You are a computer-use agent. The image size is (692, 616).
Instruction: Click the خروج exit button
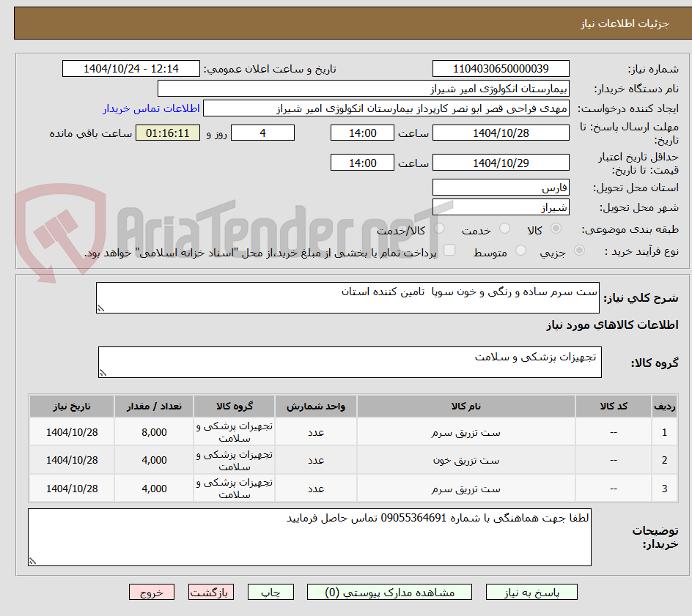coord(152,592)
